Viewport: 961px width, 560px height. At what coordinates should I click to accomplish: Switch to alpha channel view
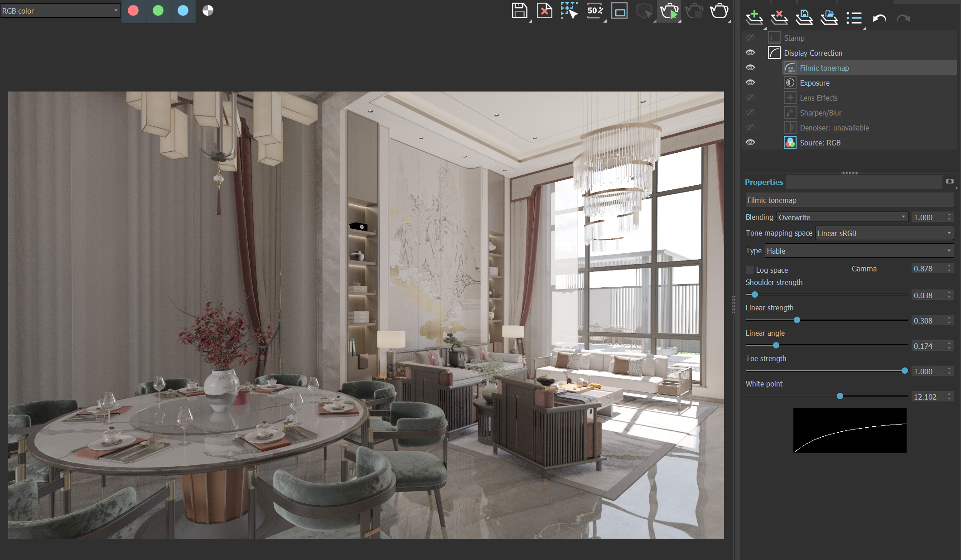(208, 11)
